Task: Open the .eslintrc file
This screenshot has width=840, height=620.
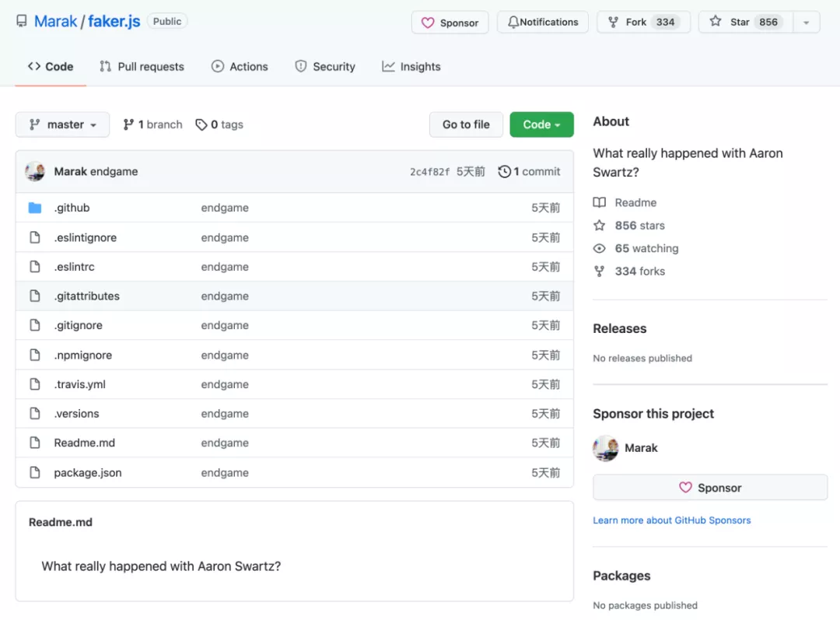Action: tap(74, 267)
